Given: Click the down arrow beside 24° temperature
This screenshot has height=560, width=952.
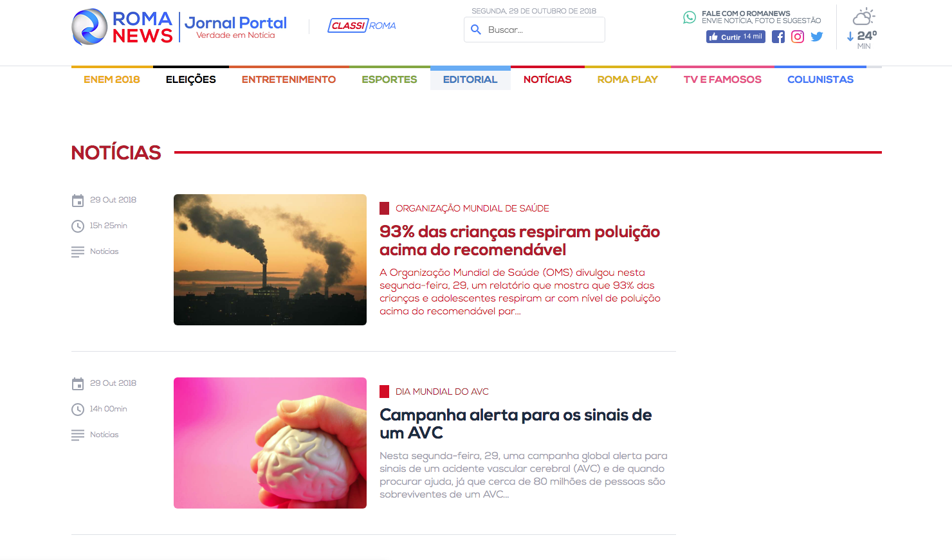Looking at the screenshot, I should (850, 36).
